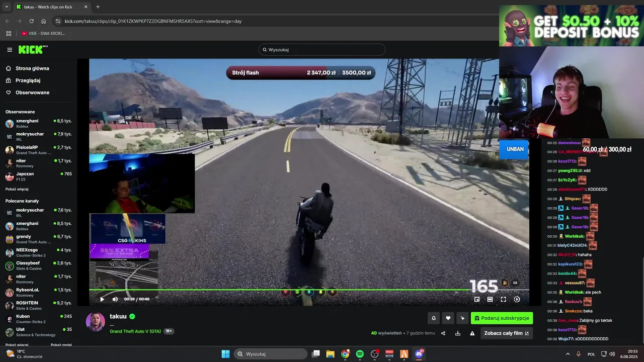This screenshot has width=644, height=362.
Task: Open Task View on taskbar
Action: 316,354
